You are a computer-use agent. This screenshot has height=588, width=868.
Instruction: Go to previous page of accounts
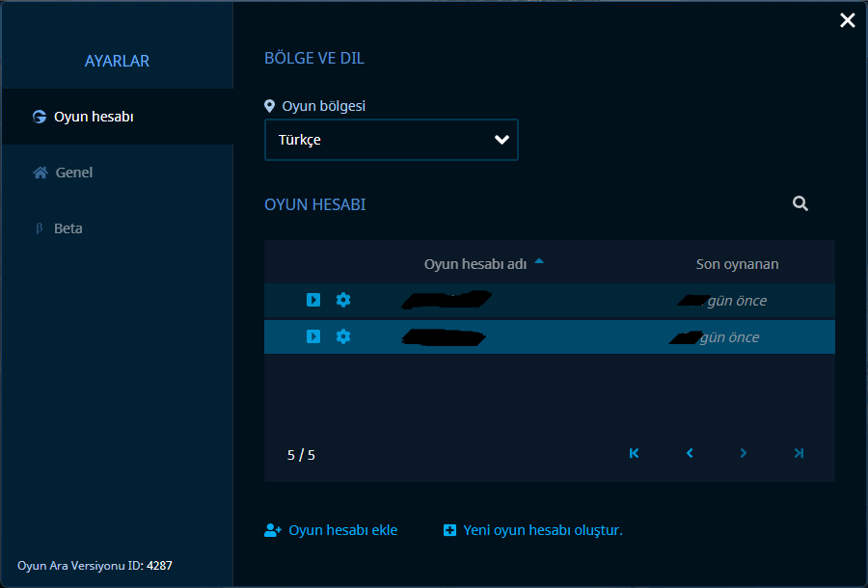coord(690,454)
